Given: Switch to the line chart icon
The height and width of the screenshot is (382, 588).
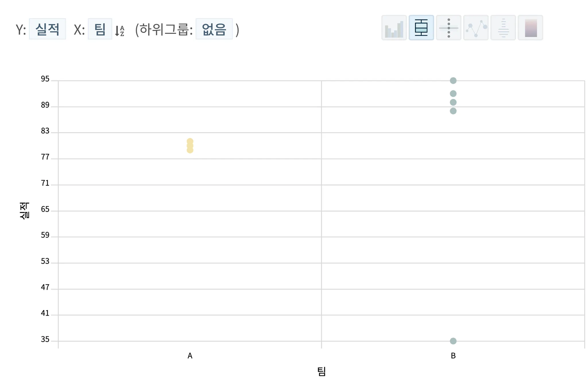Looking at the screenshot, I should (476, 28).
